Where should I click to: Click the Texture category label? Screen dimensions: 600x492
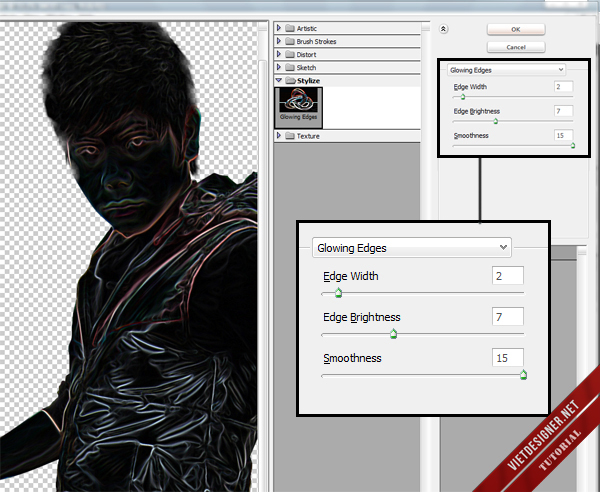click(x=308, y=136)
